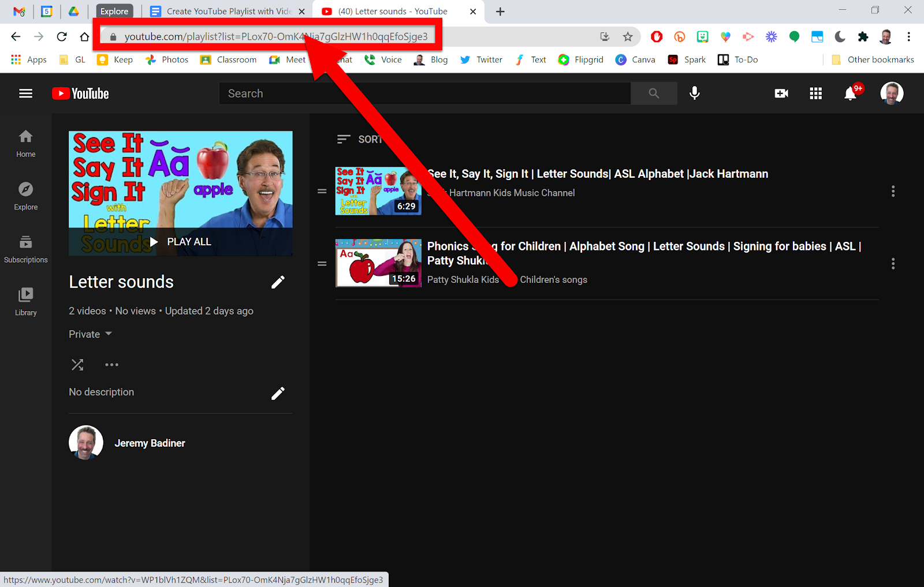
Task: Edit the playlist description pencil
Action: coord(278,394)
